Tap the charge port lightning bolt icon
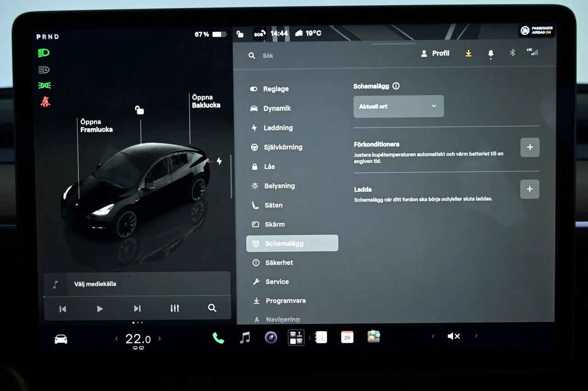This screenshot has height=391, width=588. pyautogui.click(x=219, y=161)
